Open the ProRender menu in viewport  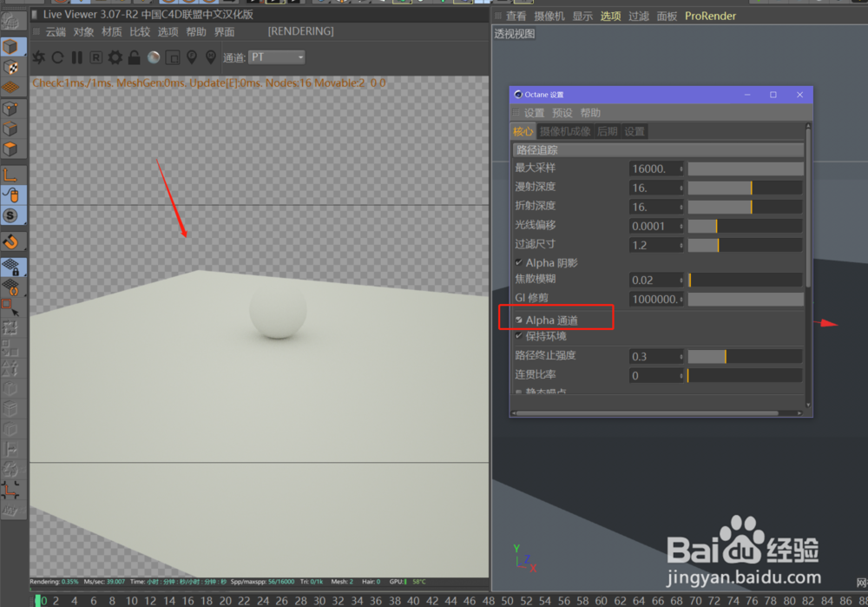(710, 16)
